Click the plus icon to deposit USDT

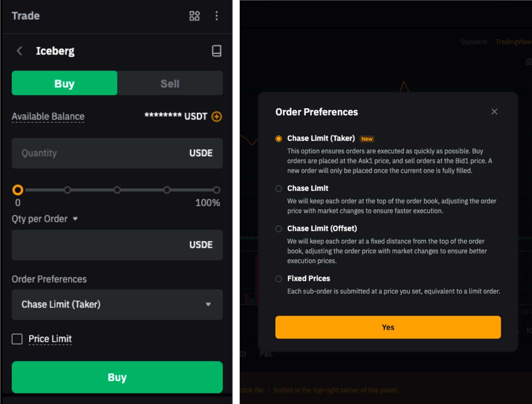click(217, 117)
